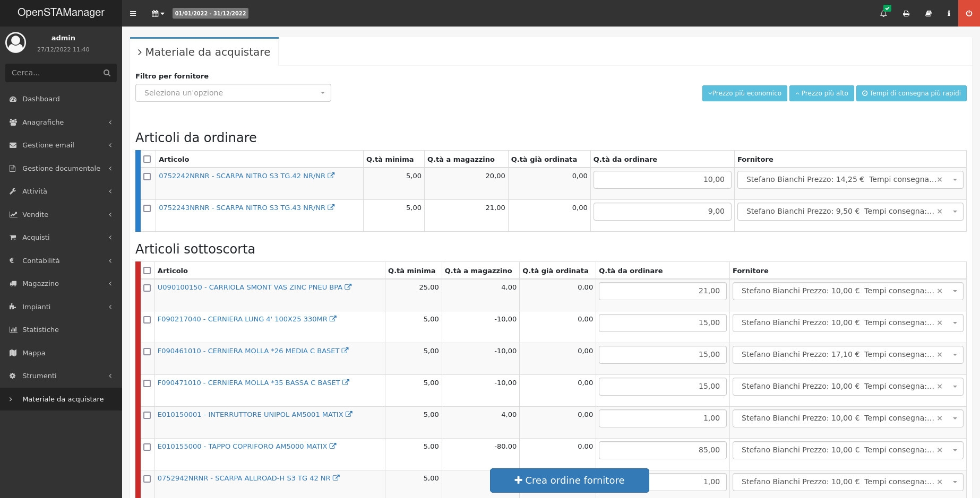980x498 pixels.
Task: Click the red power logout icon
Action: 969,13
